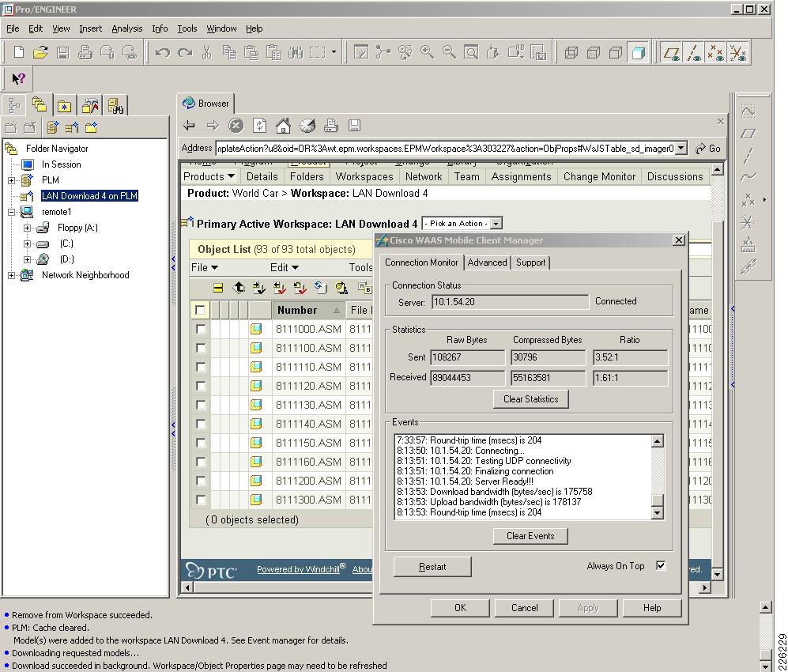
Task: Expand the Network Neighborhood node
Action: [12, 275]
